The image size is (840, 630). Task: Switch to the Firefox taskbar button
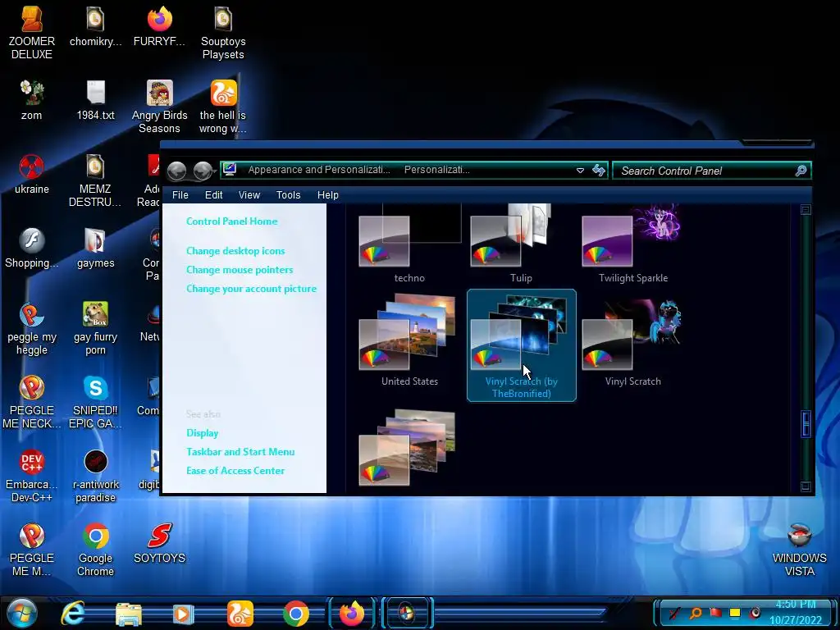pyautogui.click(x=352, y=614)
